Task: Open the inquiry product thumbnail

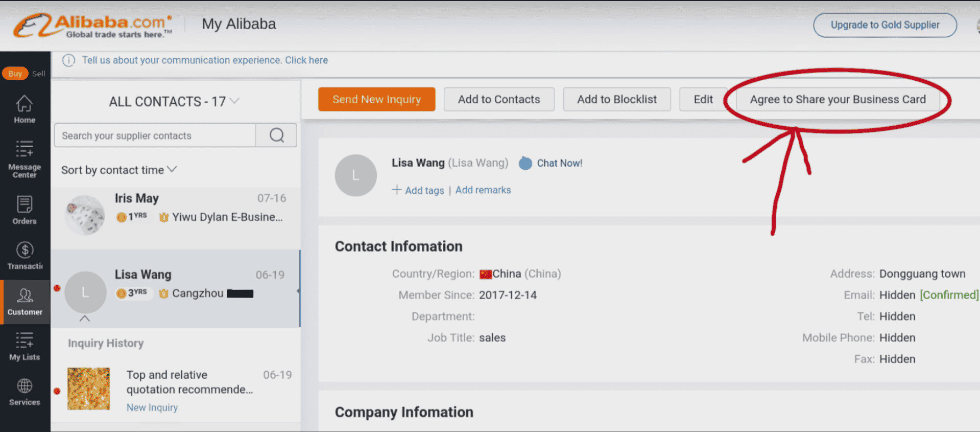Action: pos(89,389)
